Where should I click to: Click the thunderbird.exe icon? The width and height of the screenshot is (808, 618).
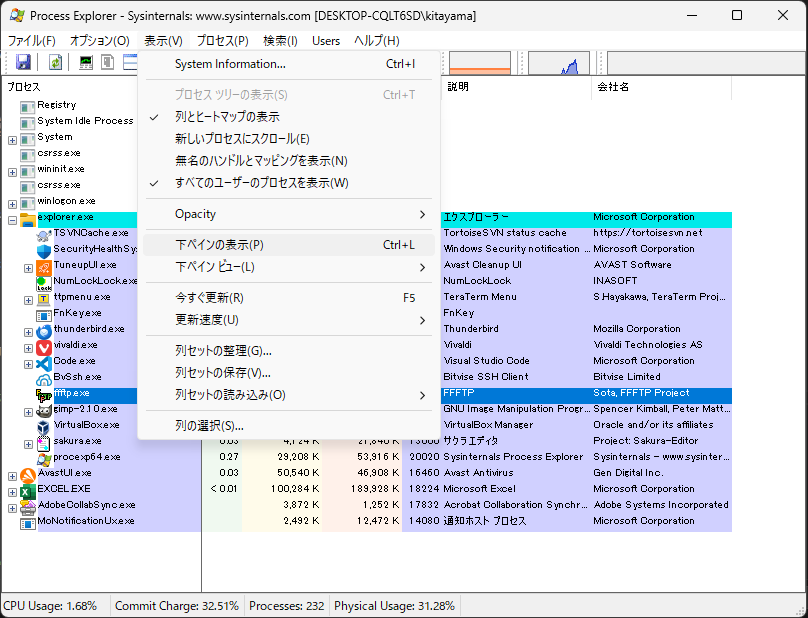[44, 331]
